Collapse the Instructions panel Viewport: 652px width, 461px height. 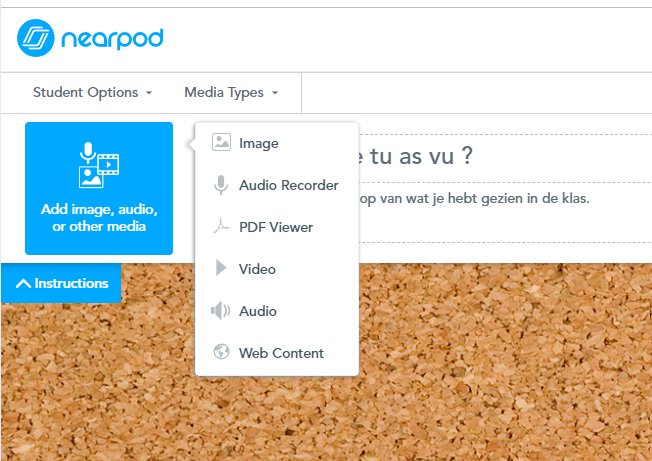62,284
